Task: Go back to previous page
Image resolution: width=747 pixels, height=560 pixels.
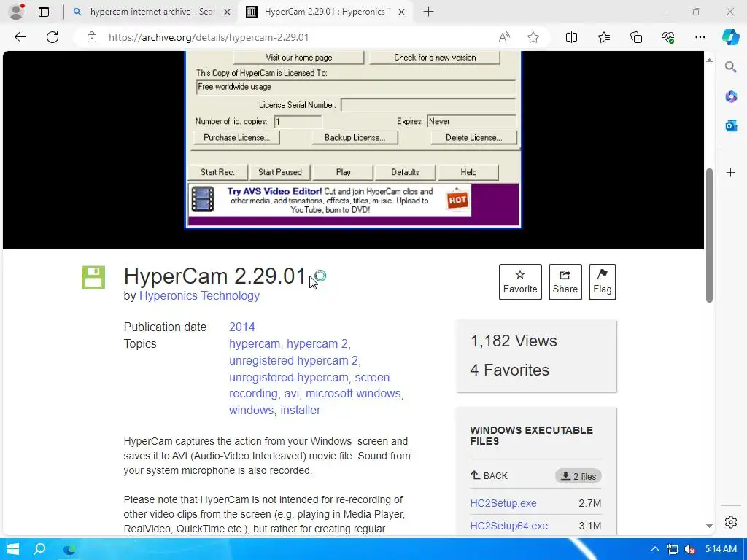Action: (20, 37)
